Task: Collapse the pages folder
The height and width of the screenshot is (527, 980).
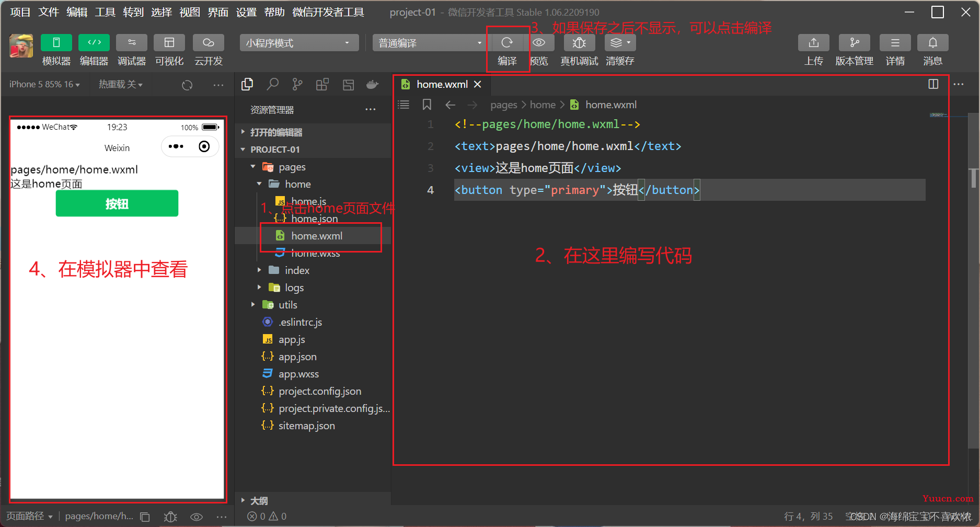Action: pos(313,167)
